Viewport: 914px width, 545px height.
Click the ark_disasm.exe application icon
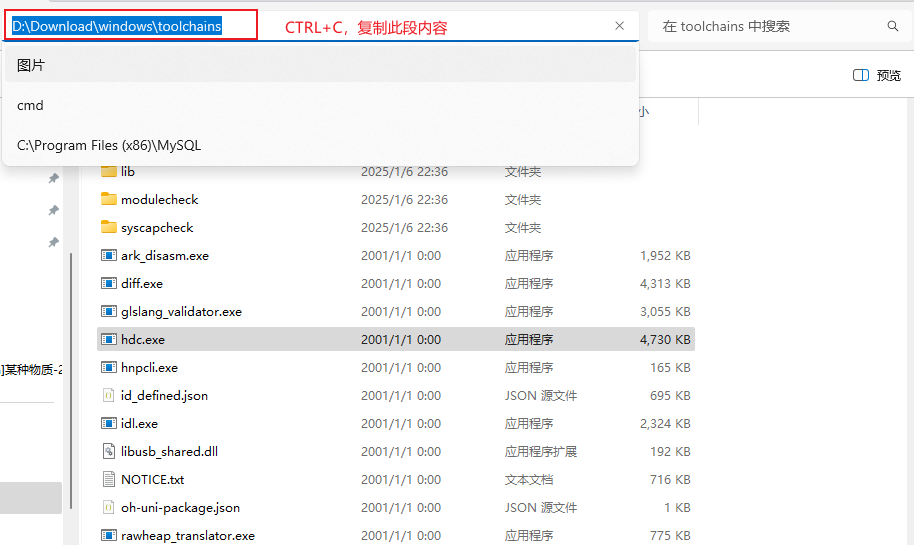[108, 255]
